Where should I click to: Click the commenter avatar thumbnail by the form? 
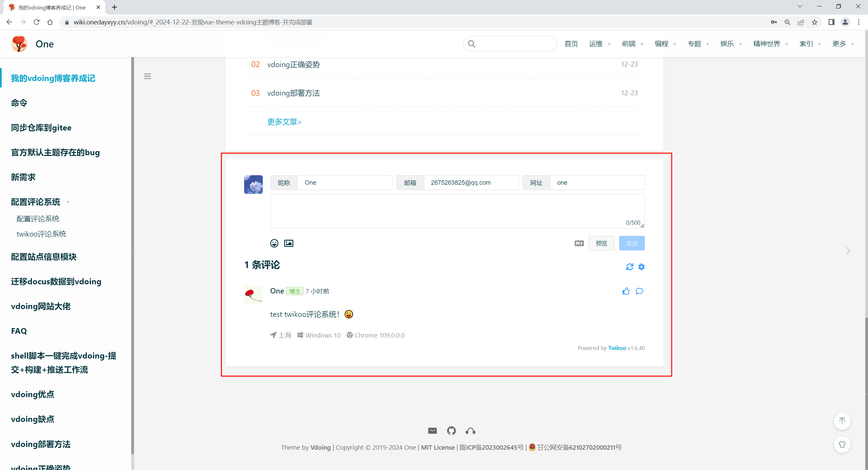253,184
